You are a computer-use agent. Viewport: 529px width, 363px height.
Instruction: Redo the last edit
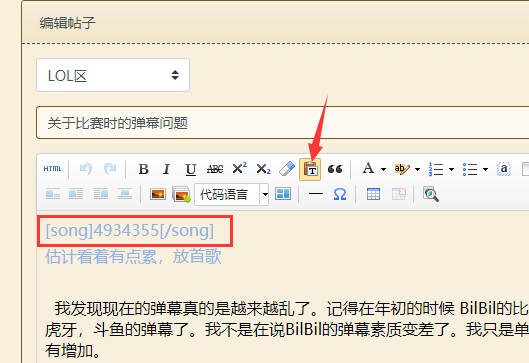[x=110, y=169]
